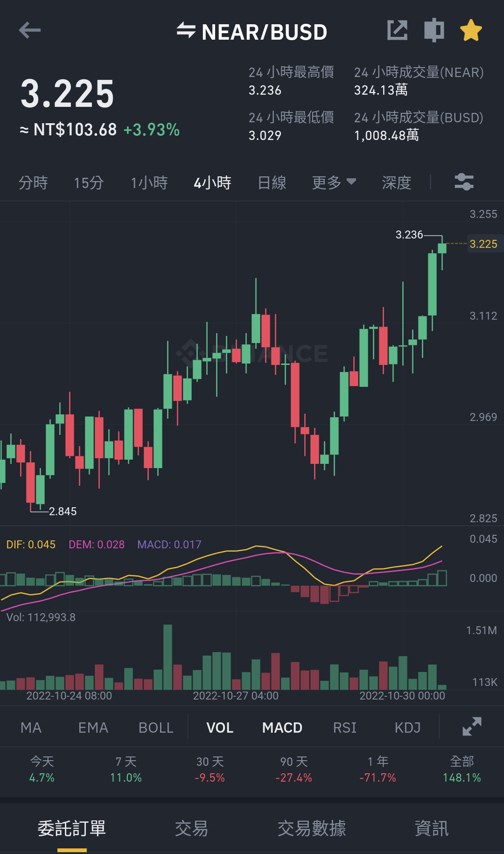Select the 15分 interval

pyautogui.click(x=89, y=182)
